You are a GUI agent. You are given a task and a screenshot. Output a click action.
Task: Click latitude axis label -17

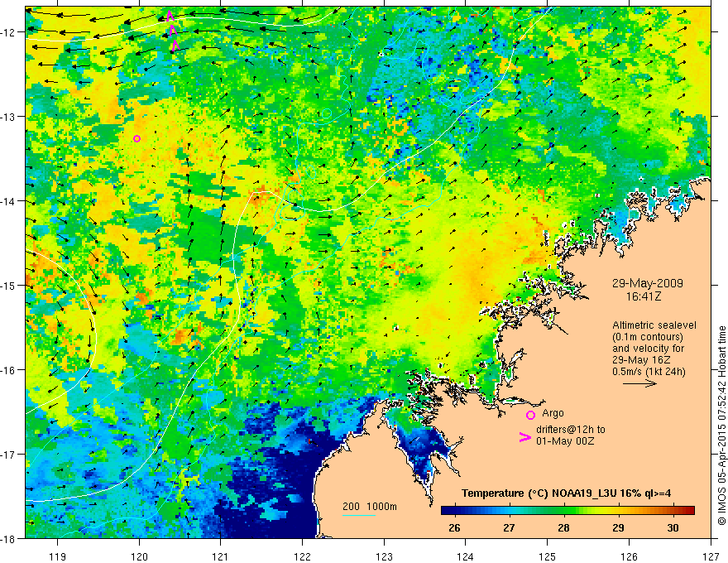click(8, 454)
